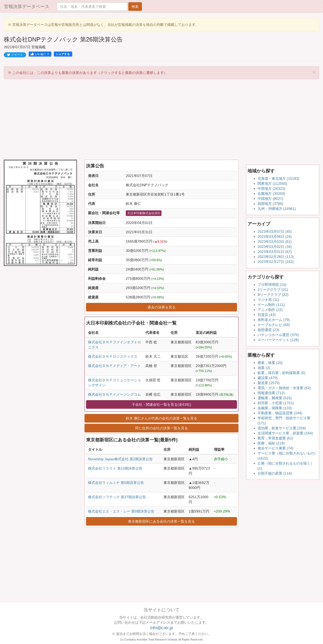Browse Jリーグクラブ (31) category
The width and height of the screenshot is (323, 644).
(x=273, y=290)
